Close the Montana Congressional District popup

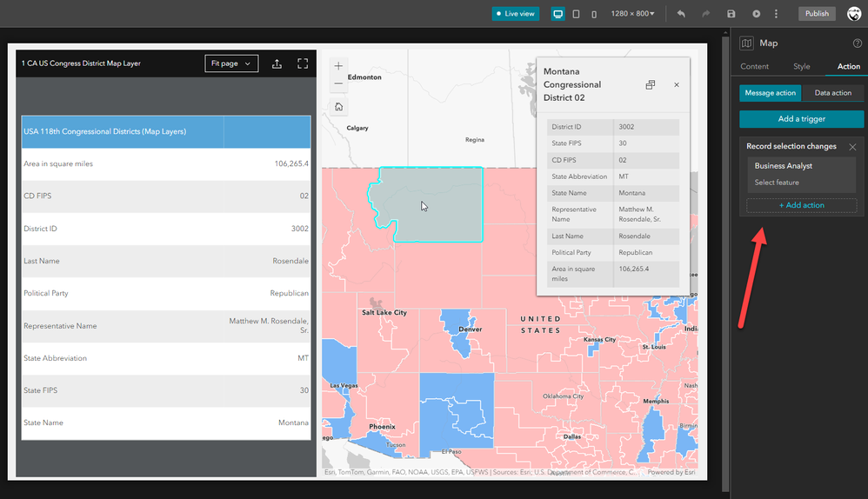coord(677,84)
